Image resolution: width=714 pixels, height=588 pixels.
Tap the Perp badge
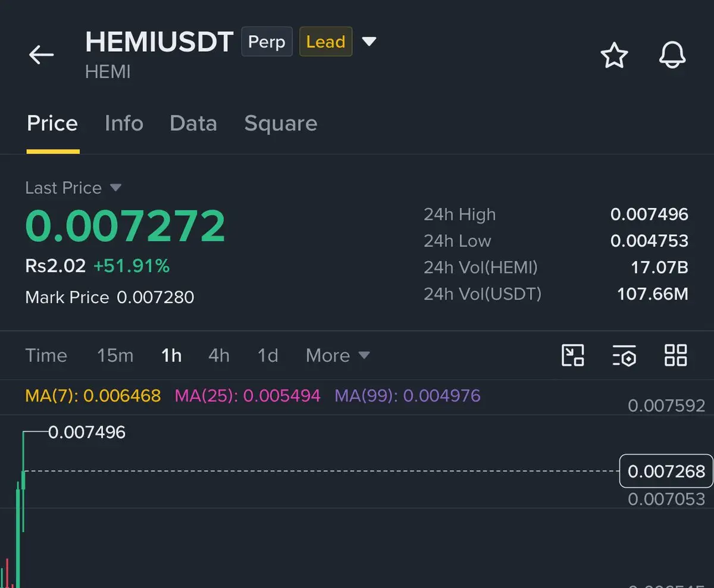tap(267, 42)
